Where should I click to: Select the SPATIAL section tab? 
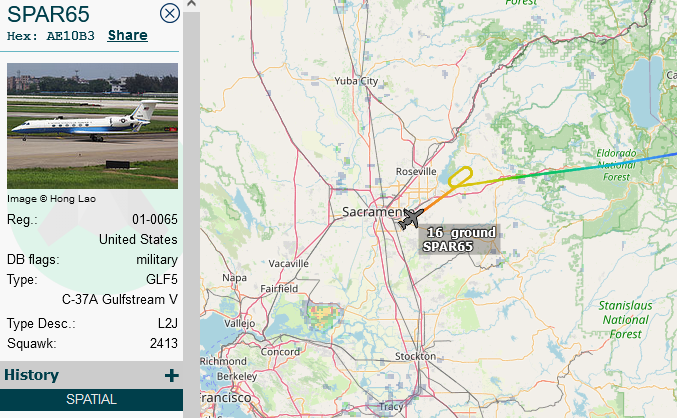(x=92, y=399)
